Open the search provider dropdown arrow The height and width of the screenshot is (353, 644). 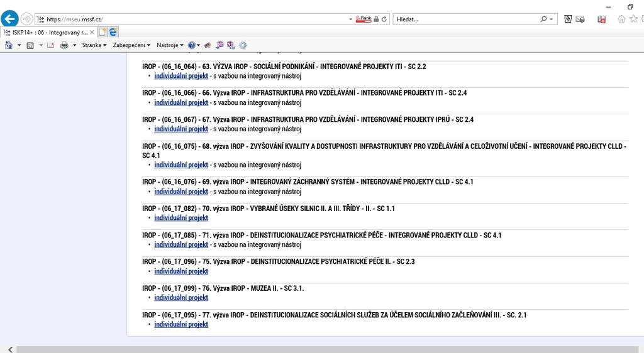(x=551, y=19)
